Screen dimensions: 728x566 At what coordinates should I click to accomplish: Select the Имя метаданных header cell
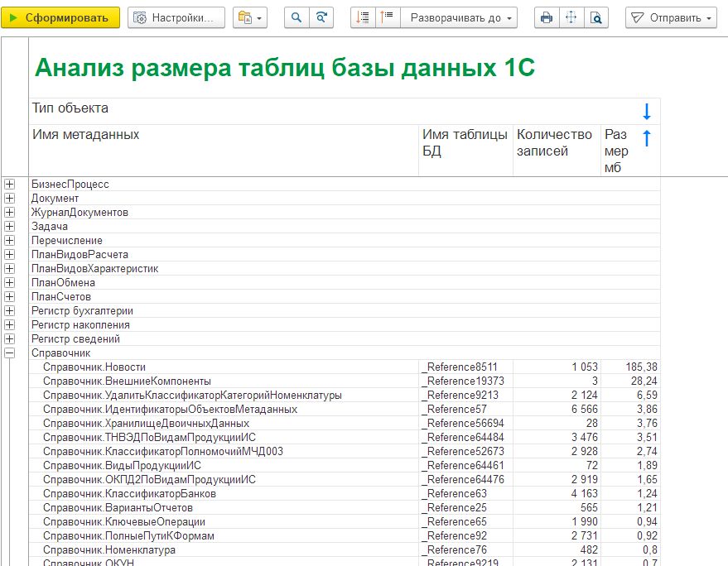[224, 151]
